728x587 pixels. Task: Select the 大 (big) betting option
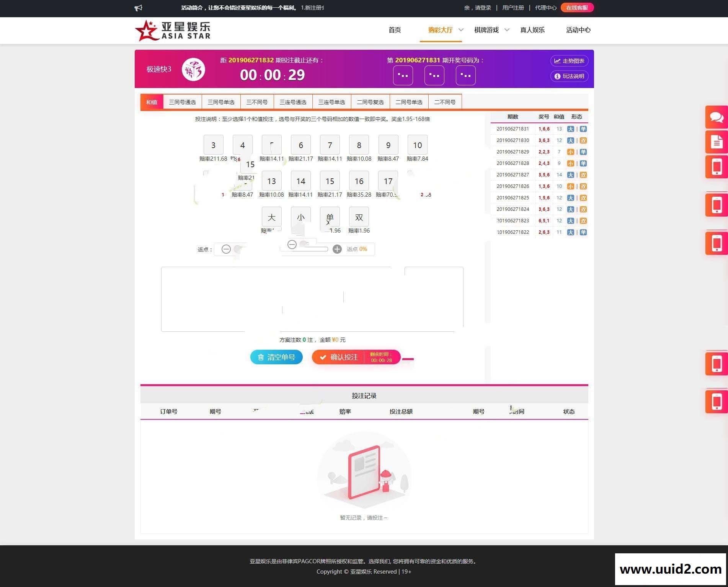pyautogui.click(x=271, y=217)
